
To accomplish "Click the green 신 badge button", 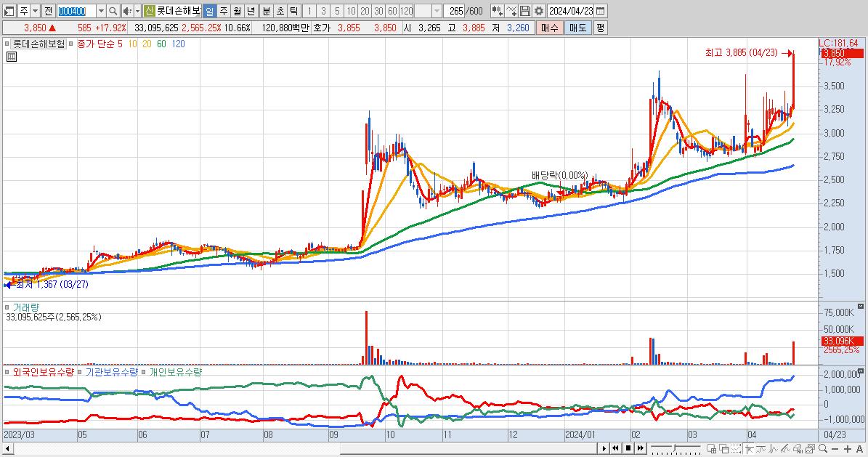I will coord(150,10).
